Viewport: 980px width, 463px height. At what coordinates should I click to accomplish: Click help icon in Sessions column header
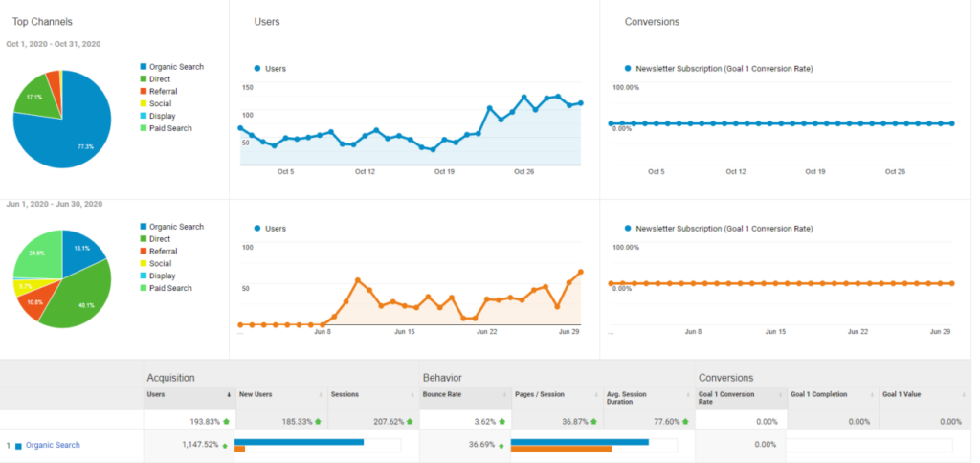[412, 394]
